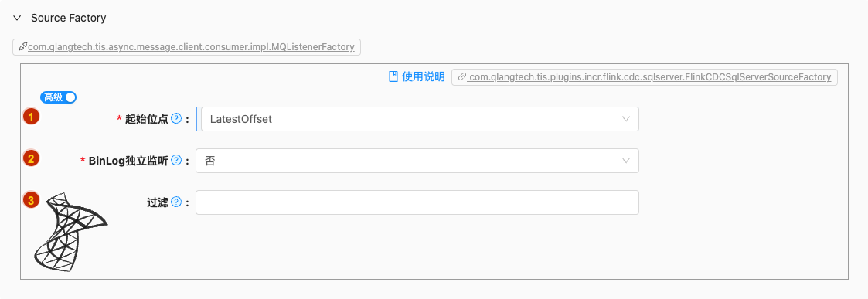Click the red number 3 marker badge

pyautogui.click(x=31, y=200)
